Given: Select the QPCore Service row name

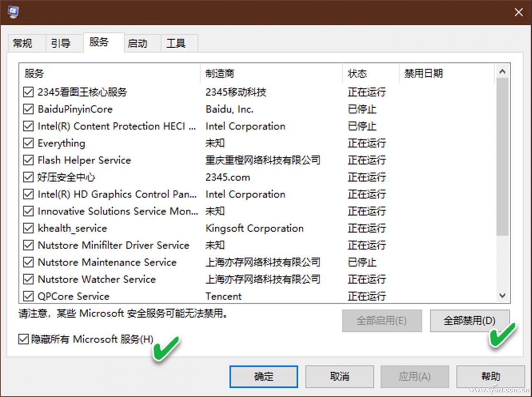Looking at the screenshot, I should (74, 296).
